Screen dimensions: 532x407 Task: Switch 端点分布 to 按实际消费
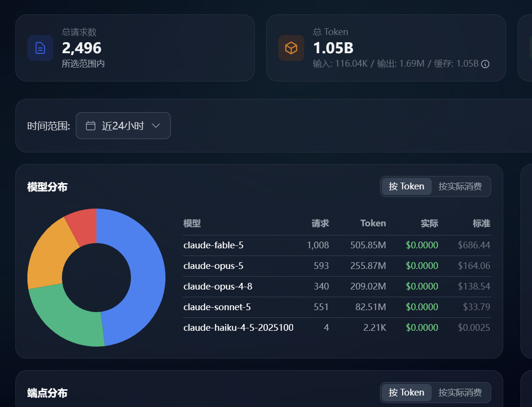pos(460,393)
